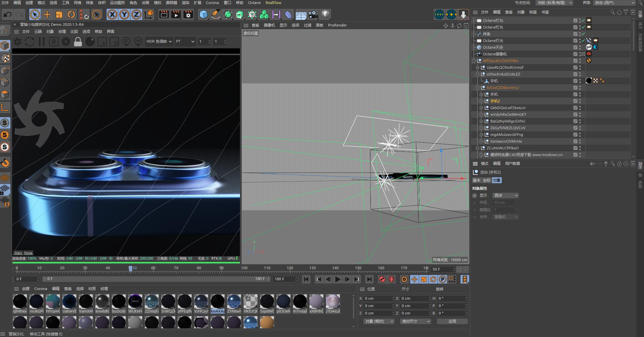Play the animation forward

[338, 279]
